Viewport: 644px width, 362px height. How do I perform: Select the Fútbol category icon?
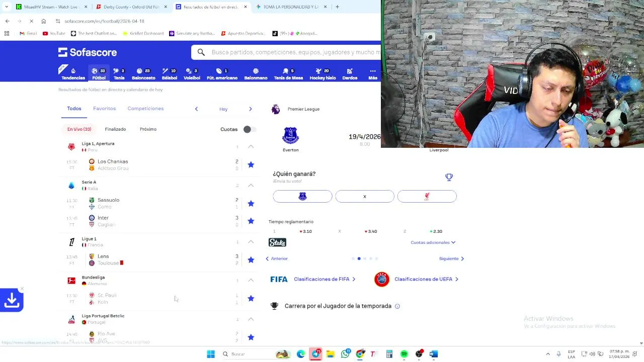(x=95, y=71)
